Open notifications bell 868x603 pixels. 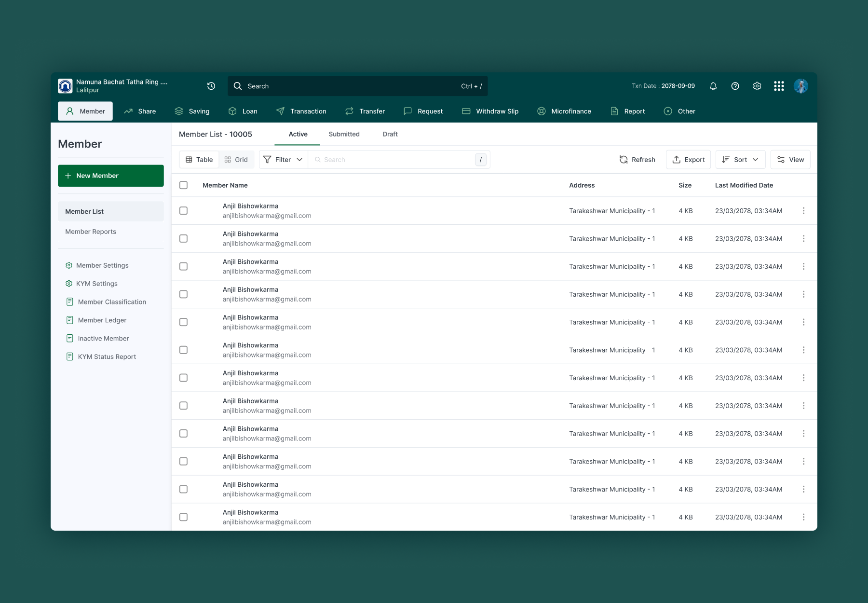tap(713, 86)
